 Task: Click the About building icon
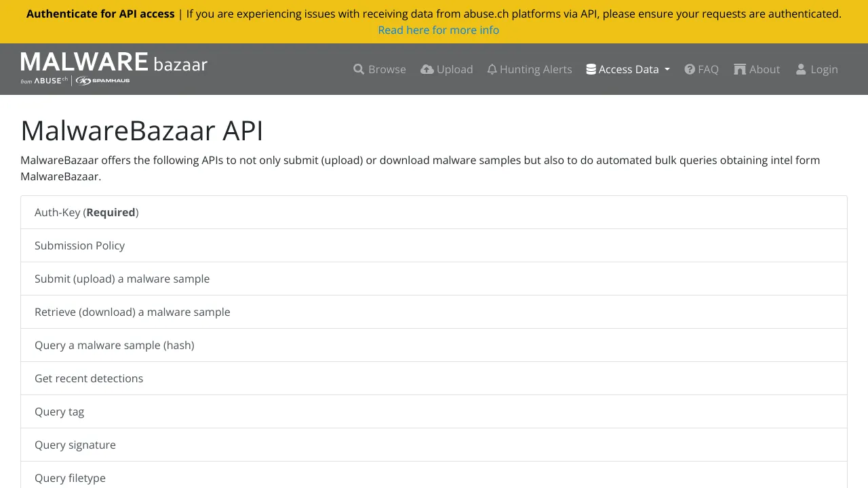click(740, 69)
